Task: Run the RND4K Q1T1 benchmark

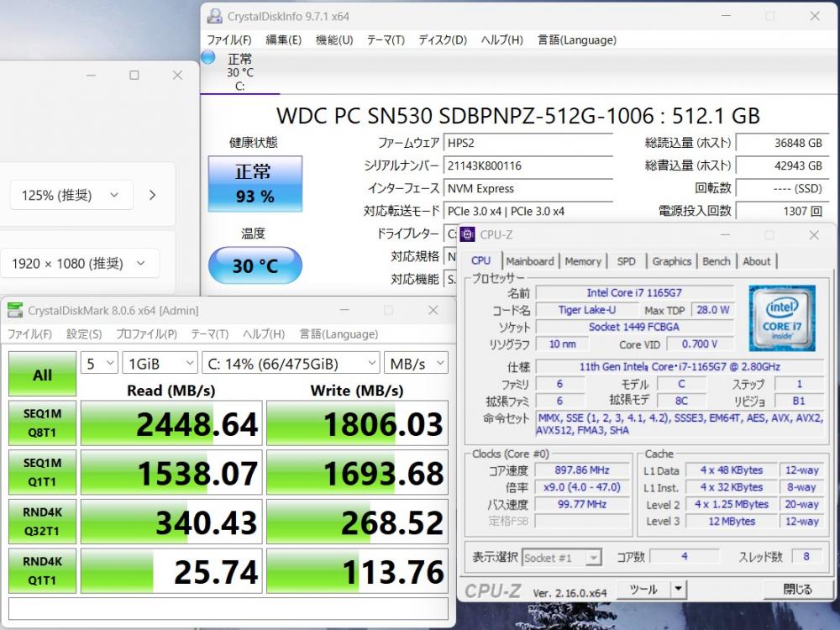Action: (42, 570)
